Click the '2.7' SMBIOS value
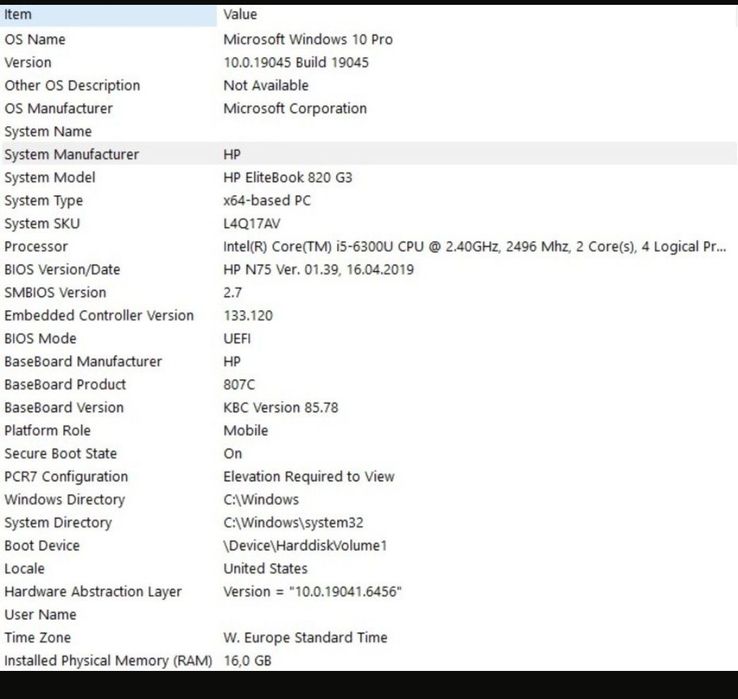Screen dimensions: 738x699 point(232,293)
